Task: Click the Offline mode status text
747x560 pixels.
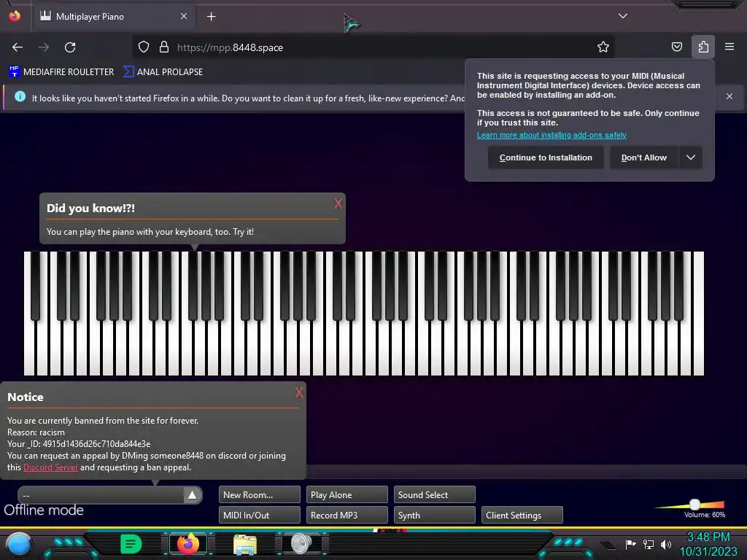Action: pyautogui.click(x=44, y=510)
